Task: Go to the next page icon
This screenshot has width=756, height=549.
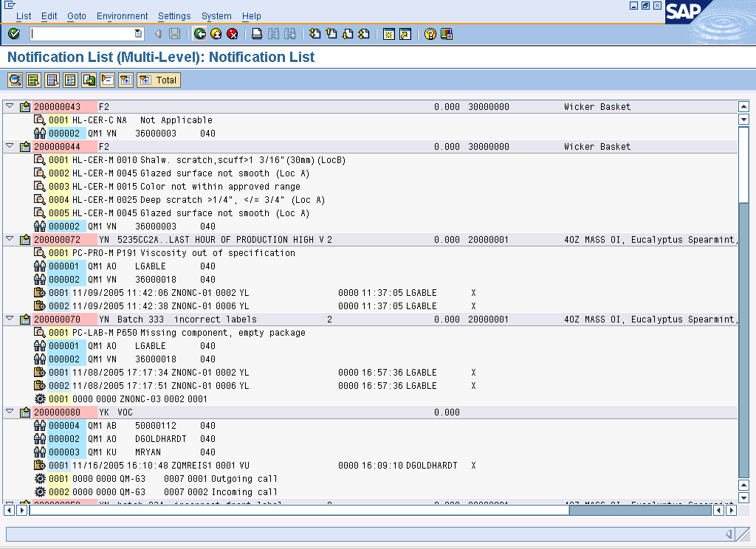Action: tap(348, 34)
